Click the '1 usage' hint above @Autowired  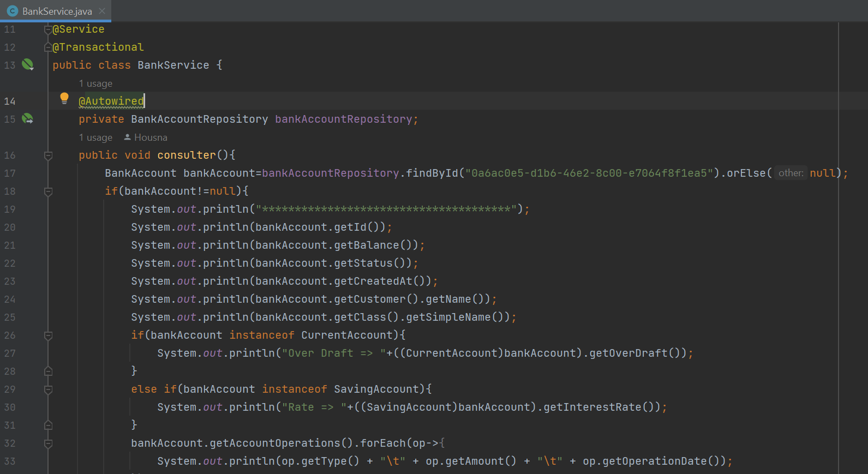[x=95, y=83]
